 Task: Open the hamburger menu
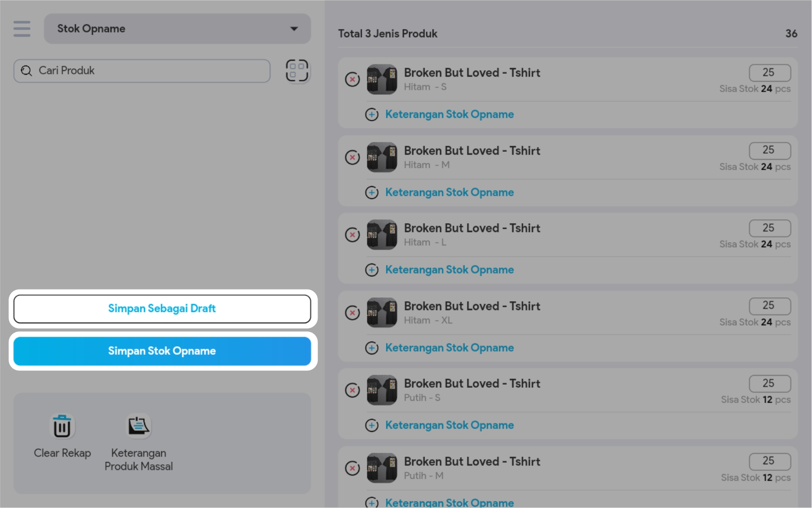point(22,29)
